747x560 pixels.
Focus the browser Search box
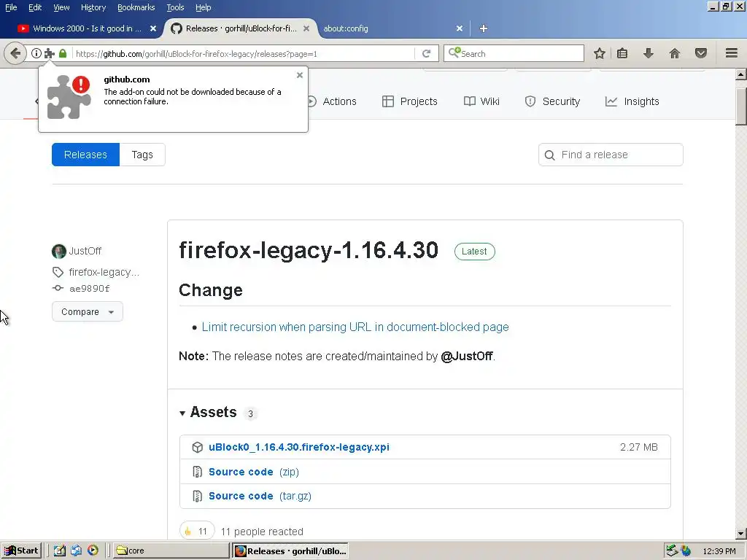click(514, 53)
